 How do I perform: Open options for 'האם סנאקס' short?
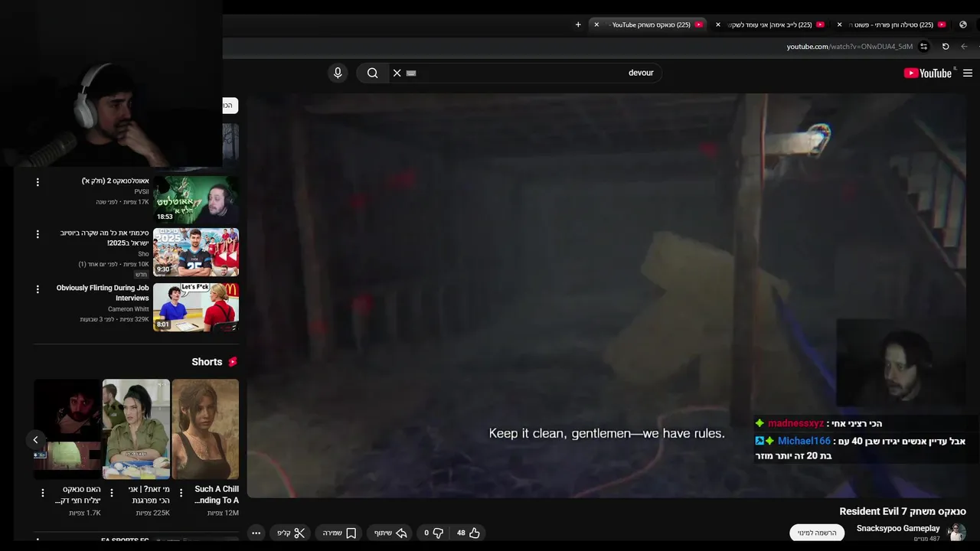coord(43,493)
